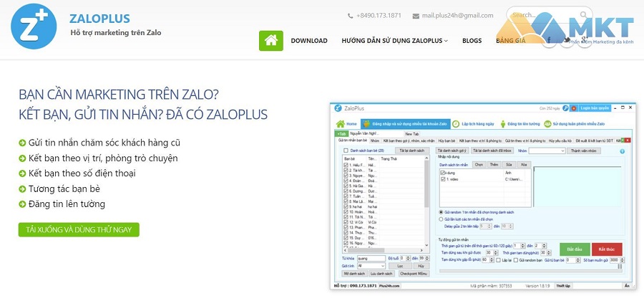Toggle Danh sách bạn bè (28) select-all checkbox
Viewport: 644px width, 301px height.
tap(346, 151)
